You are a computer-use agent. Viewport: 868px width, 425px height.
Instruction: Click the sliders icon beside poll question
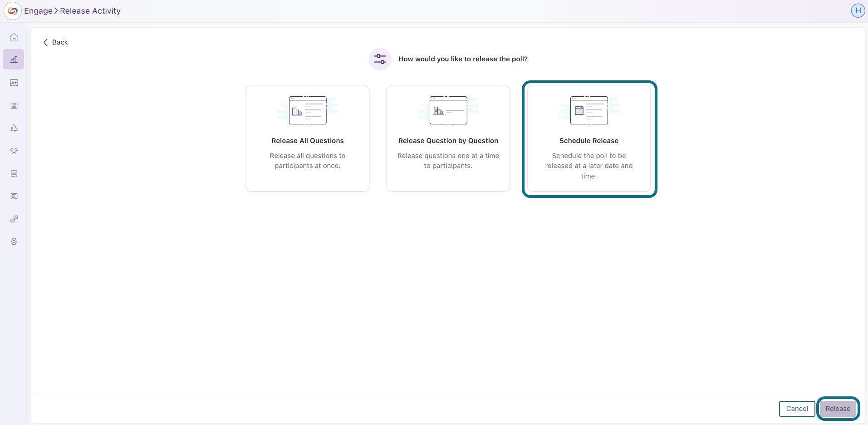pyautogui.click(x=380, y=59)
